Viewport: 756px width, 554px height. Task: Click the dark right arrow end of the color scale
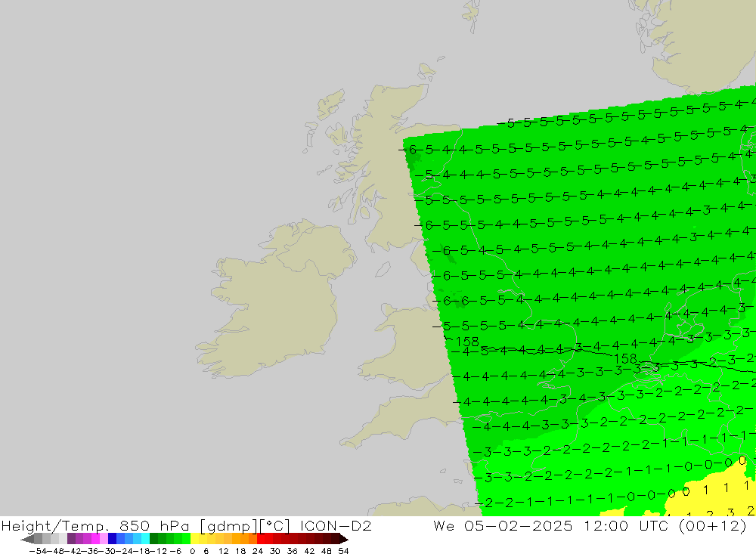pyautogui.click(x=344, y=539)
